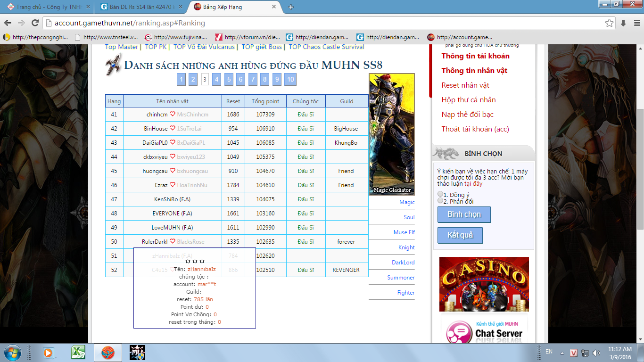Click the CASINO banner image
644x362 pixels.
(x=484, y=284)
